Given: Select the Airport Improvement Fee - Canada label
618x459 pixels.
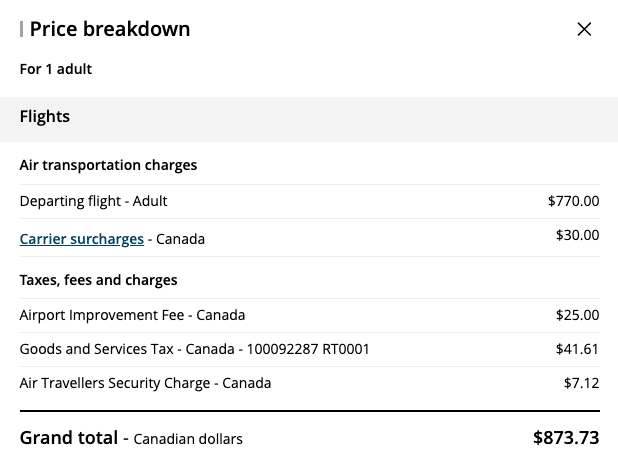Looking at the screenshot, I should point(132,315).
